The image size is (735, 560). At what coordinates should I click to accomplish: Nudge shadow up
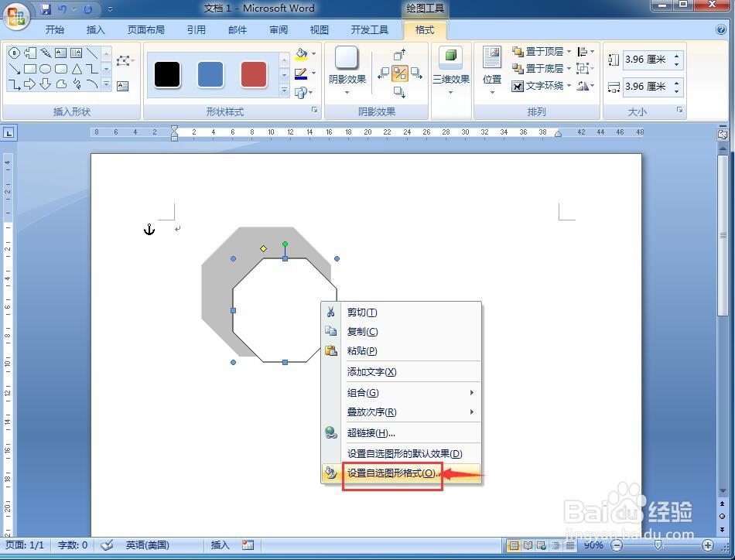tap(399, 55)
